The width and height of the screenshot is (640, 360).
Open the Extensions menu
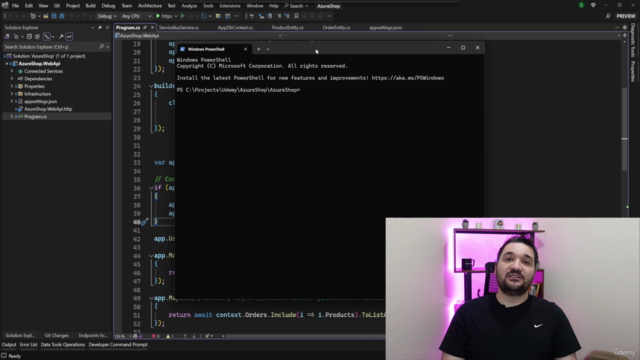pos(230,6)
